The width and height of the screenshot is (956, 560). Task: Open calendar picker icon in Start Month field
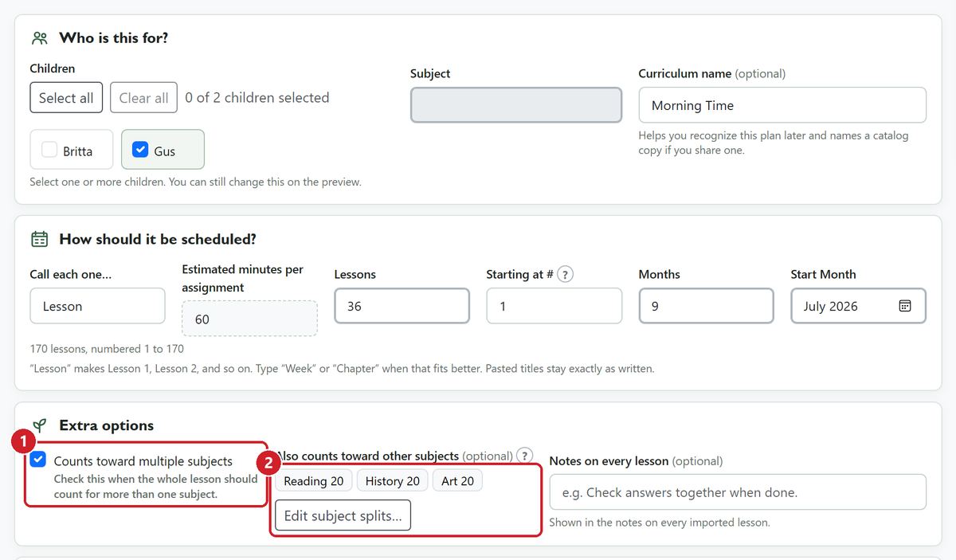pos(905,306)
